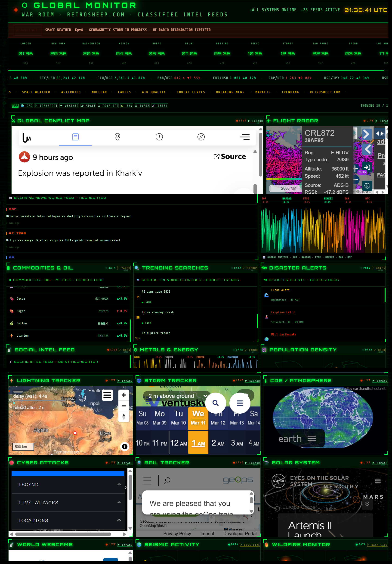Toggle the INTEL feed filter
392x564 pixels.
160,106
